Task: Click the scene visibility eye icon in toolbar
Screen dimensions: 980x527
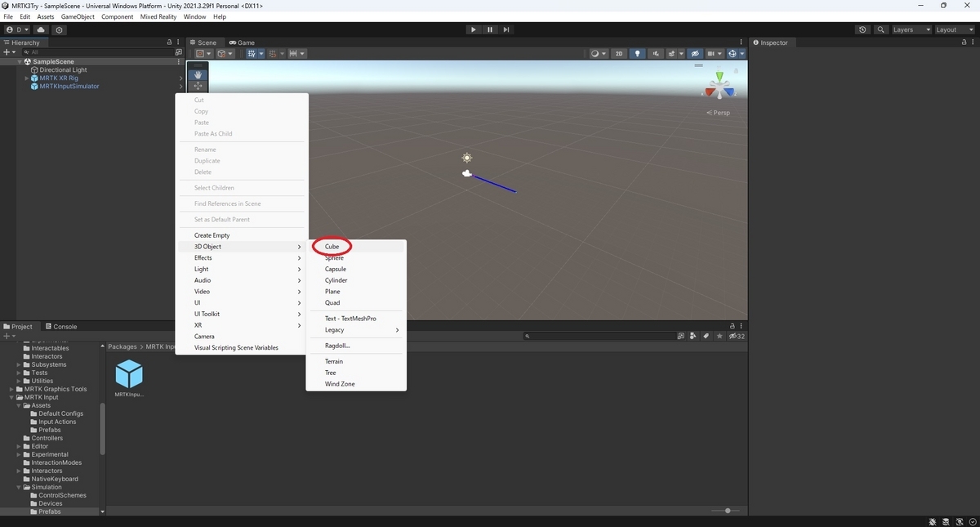Action: [696, 54]
